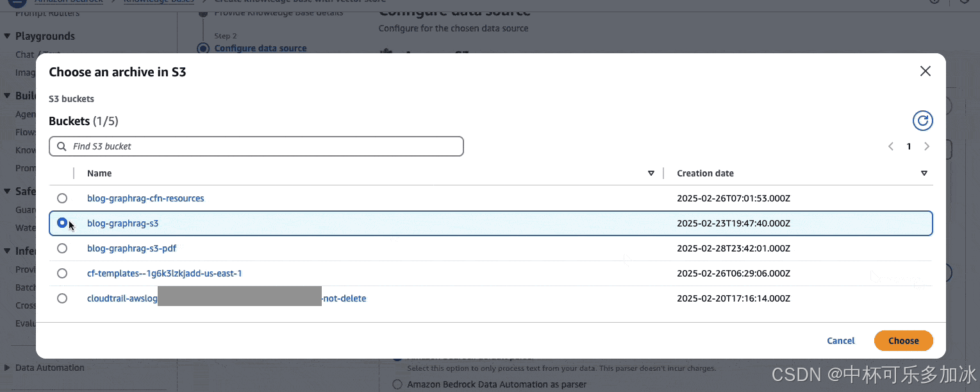Sort buckets by Creation date arrow
Screen dimensions: 980x392
coord(924,173)
